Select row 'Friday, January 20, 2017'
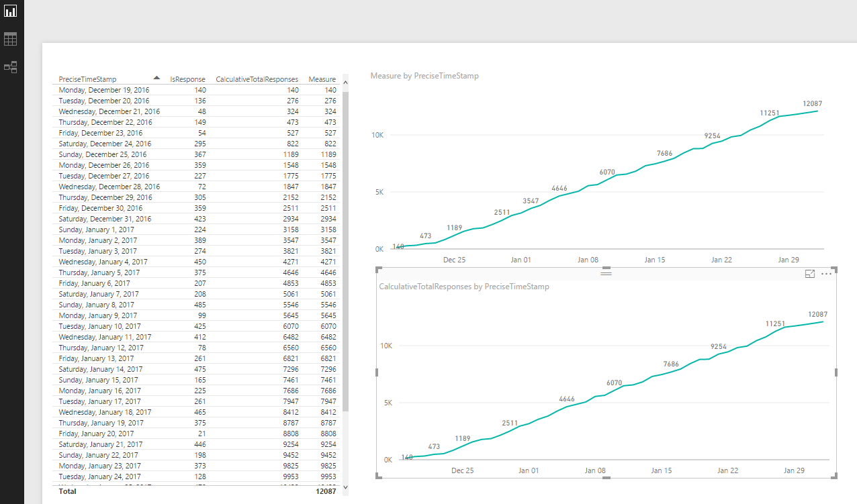The image size is (857, 504). pyautogui.click(x=197, y=434)
